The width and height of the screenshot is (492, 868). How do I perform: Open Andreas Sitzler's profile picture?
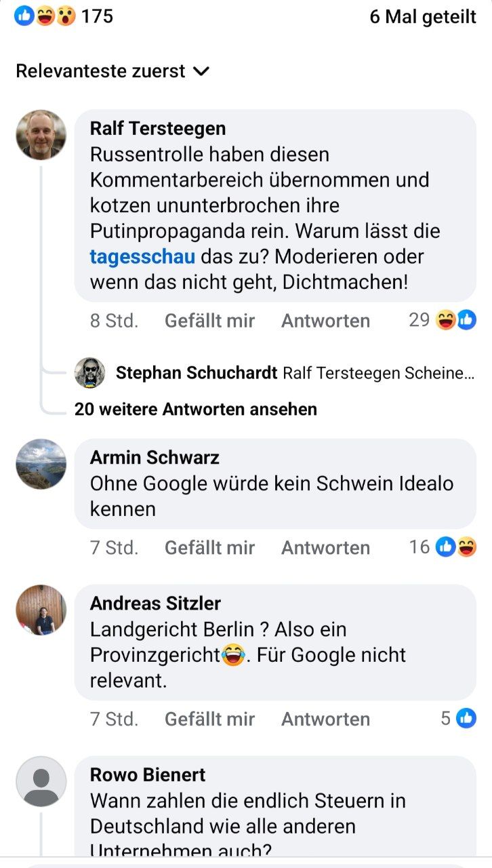pos(41,610)
